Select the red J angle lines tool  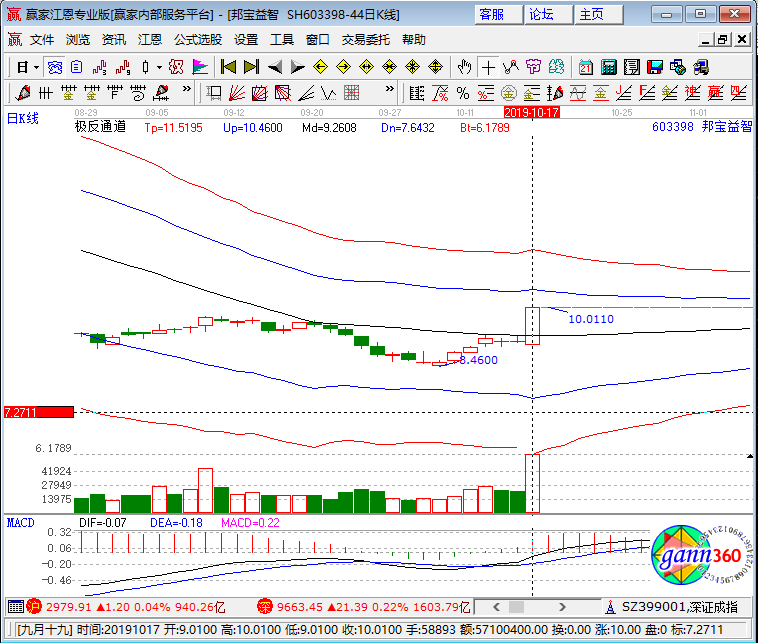coord(624,93)
